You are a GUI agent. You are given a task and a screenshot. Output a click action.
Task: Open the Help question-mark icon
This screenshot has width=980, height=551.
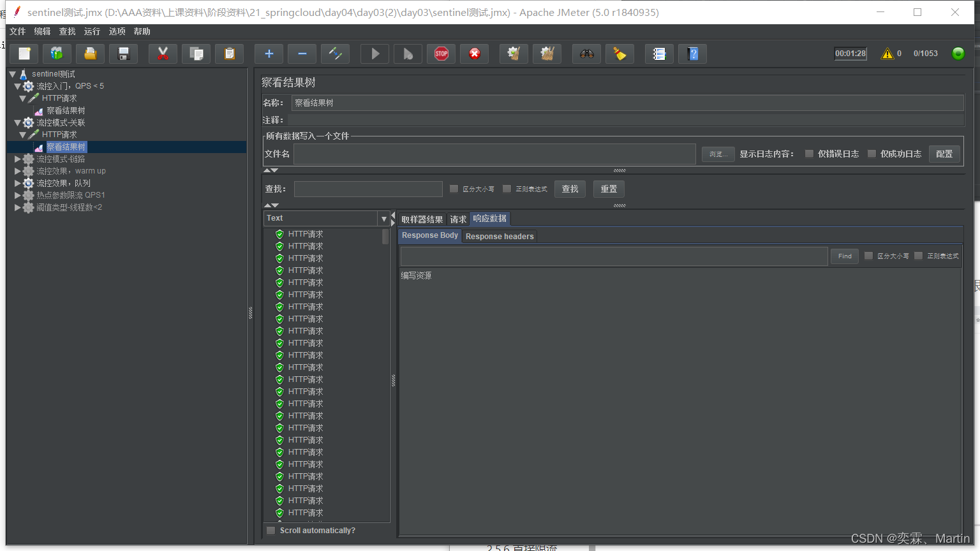click(x=693, y=54)
